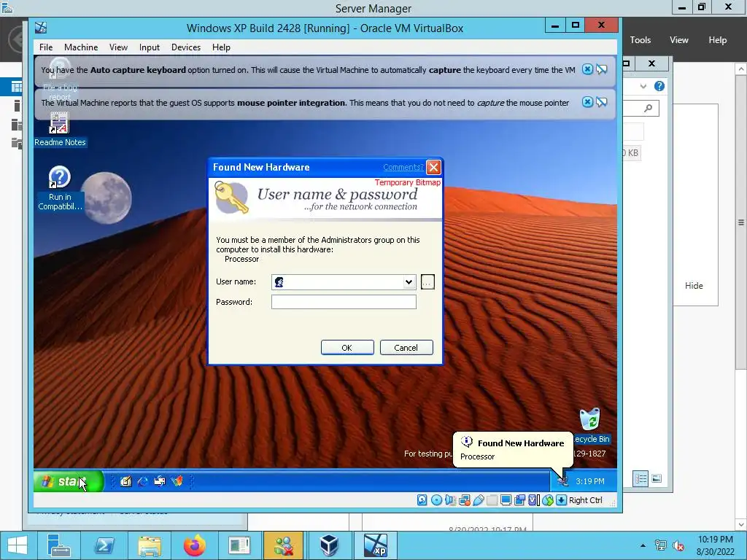This screenshot has width=747, height=560.
Task: Click the Hide link in Server Manager
Action: click(694, 286)
